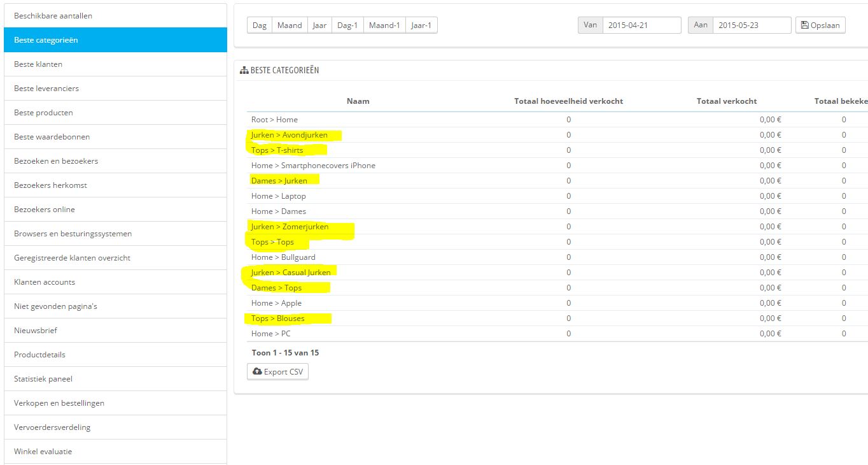Select the Home > Bullguard row name
Image resolution: width=868 pixels, height=465 pixels.
point(283,257)
